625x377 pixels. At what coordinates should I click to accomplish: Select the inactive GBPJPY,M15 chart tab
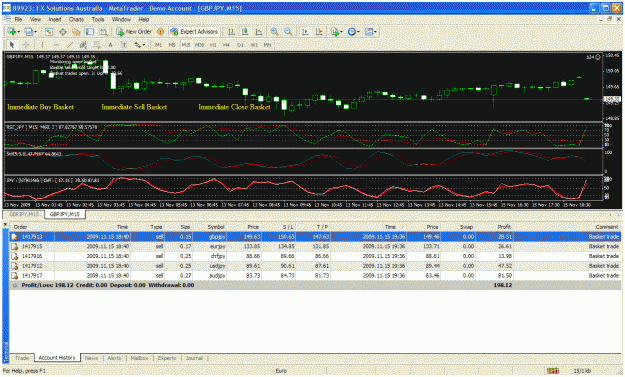[x=24, y=214]
